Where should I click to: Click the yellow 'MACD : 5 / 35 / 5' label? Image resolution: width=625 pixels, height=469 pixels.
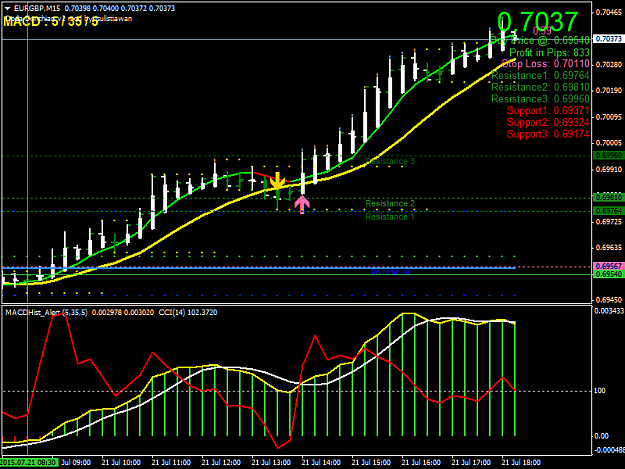51,22
